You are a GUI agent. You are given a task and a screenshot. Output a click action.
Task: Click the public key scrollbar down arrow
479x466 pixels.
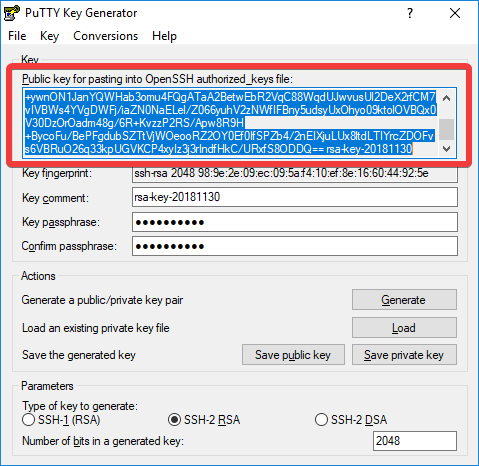coord(447,148)
